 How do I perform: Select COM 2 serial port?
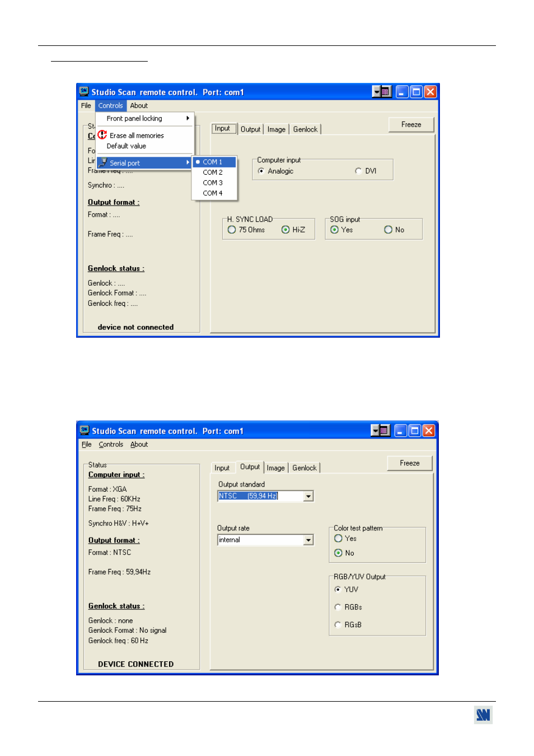[215, 172]
